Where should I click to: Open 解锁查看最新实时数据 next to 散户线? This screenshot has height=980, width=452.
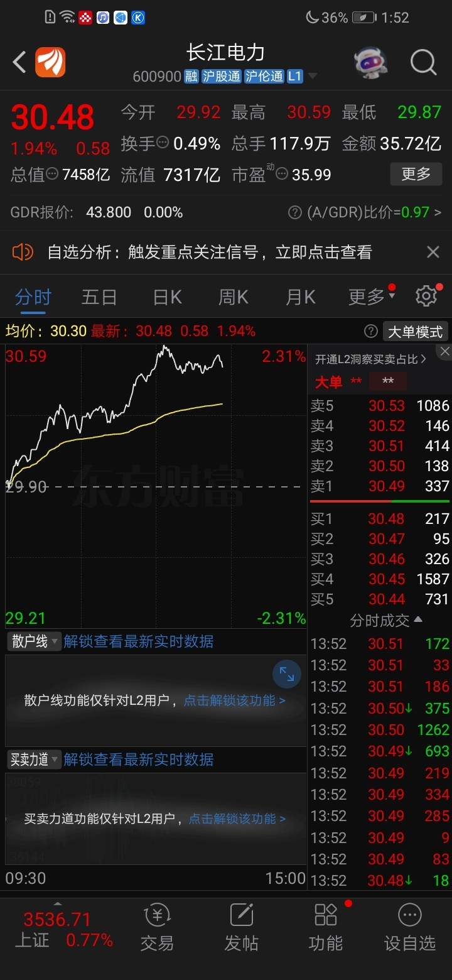[x=139, y=641]
